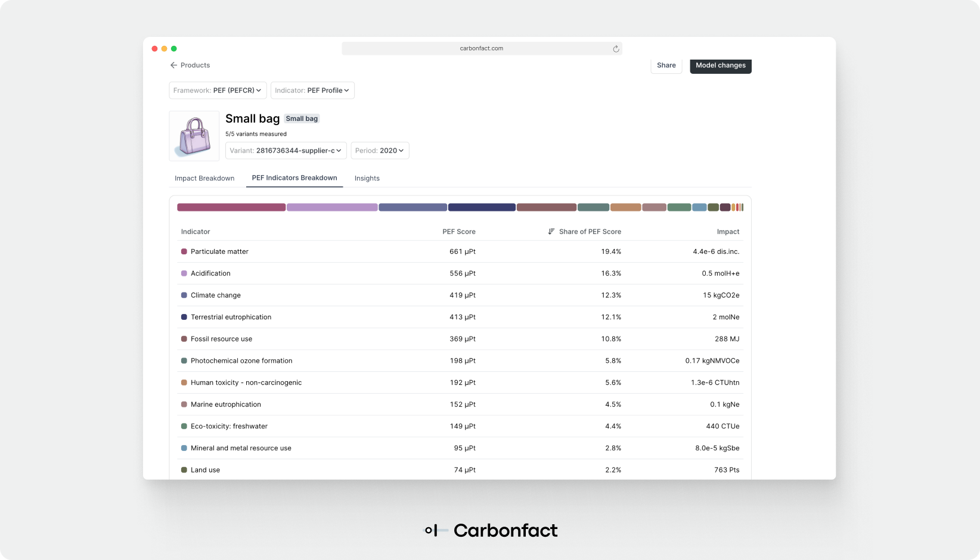
Task: Click the Small bag product thumbnail image
Action: [194, 135]
